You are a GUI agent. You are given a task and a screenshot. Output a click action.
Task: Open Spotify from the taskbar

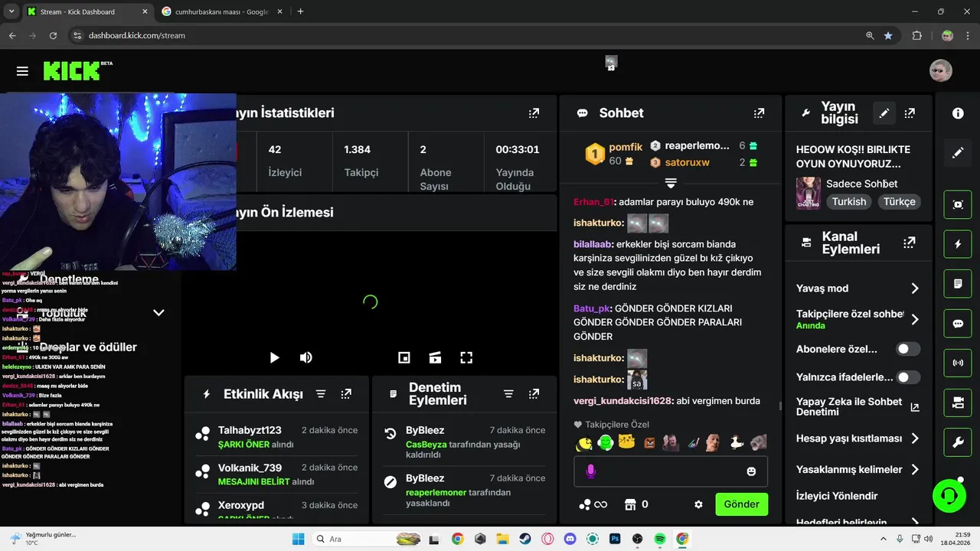[660, 539]
